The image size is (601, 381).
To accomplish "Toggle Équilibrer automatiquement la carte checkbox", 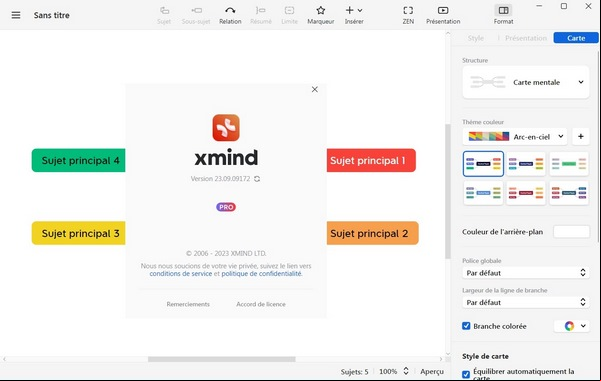I will point(466,374).
